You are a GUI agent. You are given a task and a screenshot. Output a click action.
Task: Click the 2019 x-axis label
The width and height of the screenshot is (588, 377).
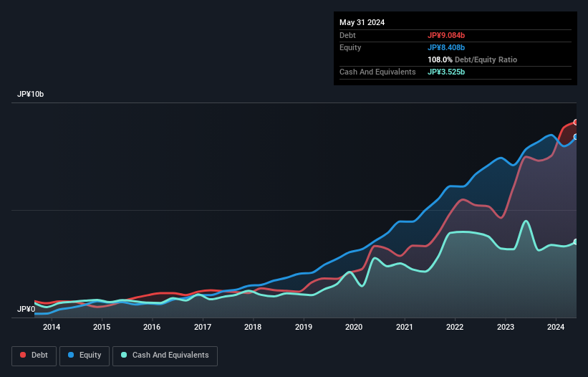click(304, 327)
